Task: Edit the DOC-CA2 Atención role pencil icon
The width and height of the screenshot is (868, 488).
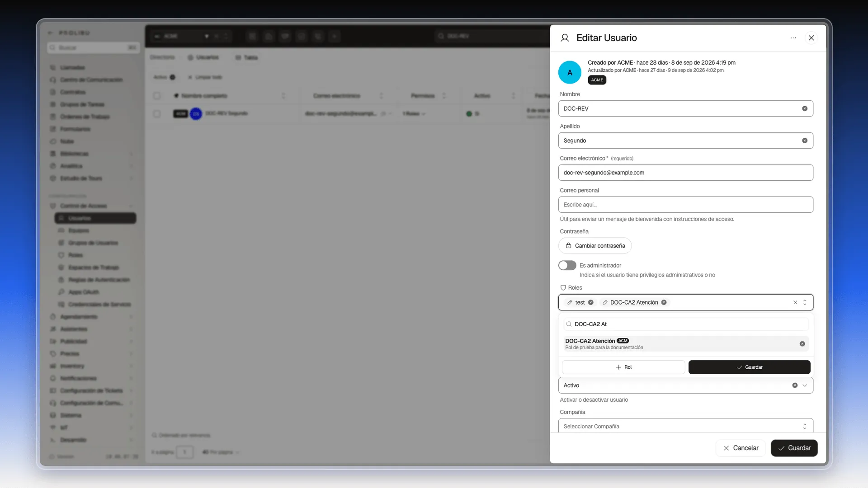Action: (605, 302)
